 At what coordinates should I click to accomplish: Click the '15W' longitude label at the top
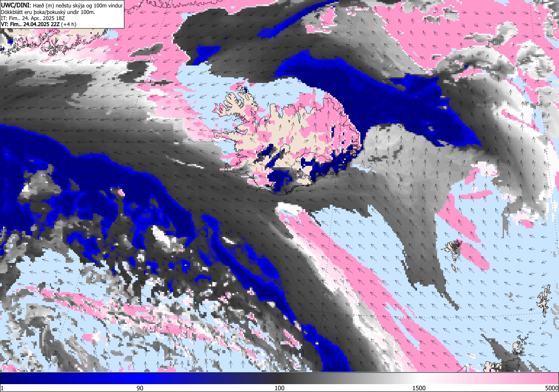[353, 2]
